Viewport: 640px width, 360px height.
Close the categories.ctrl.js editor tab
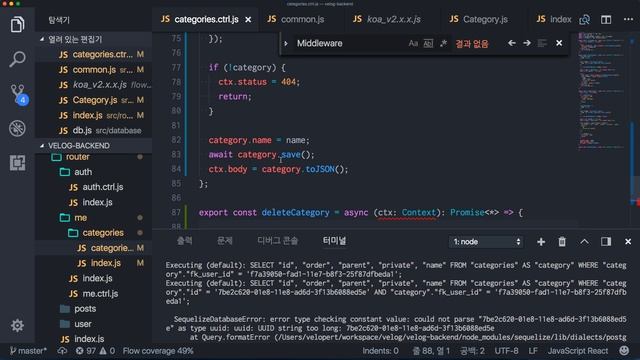point(248,20)
